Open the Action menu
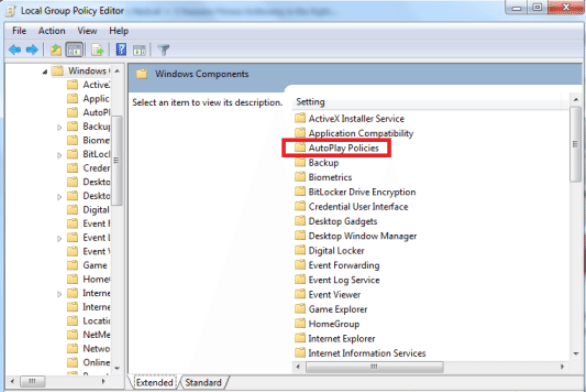This screenshot has width=586, height=392. tap(52, 31)
